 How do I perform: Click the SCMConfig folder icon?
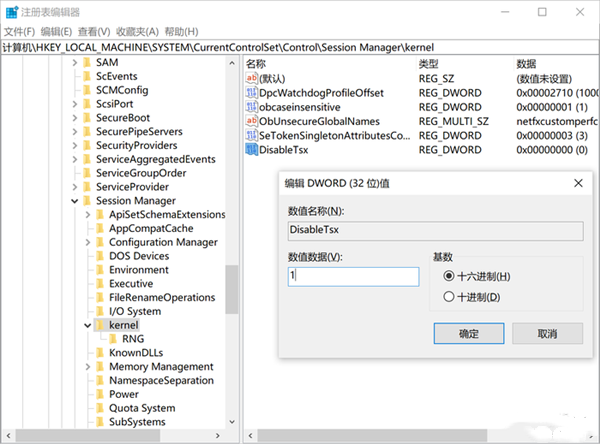click(x=88, y=90)
